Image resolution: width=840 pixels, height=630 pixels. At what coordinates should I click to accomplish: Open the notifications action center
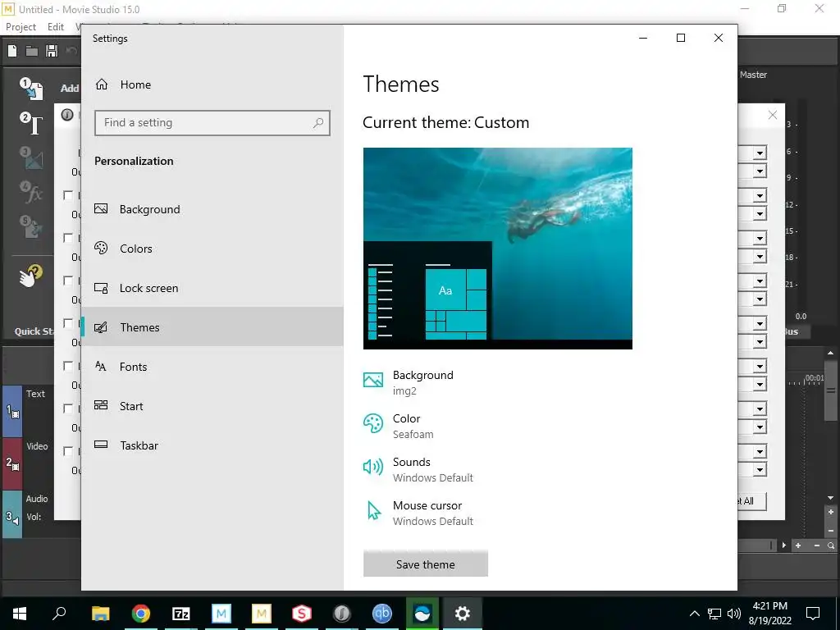click(x=813, y=614)
